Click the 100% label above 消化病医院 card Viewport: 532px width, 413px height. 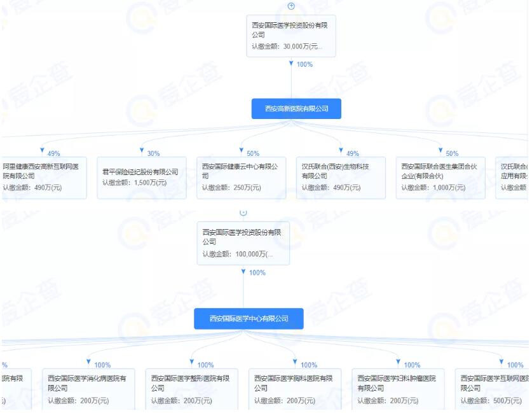[x=102, y=365]
